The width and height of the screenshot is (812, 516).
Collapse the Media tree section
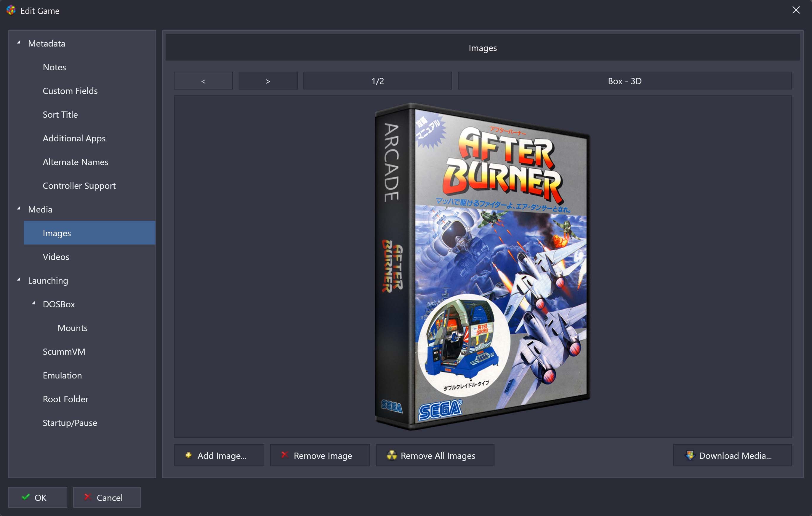coord(19,209)
